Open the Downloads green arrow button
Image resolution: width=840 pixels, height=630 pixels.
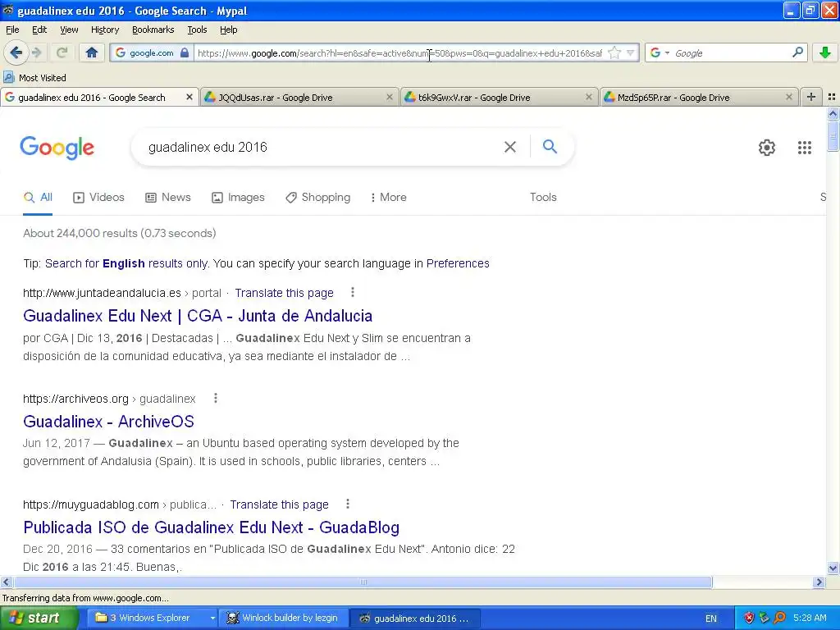pyautogui.click(x=825, y=52)
